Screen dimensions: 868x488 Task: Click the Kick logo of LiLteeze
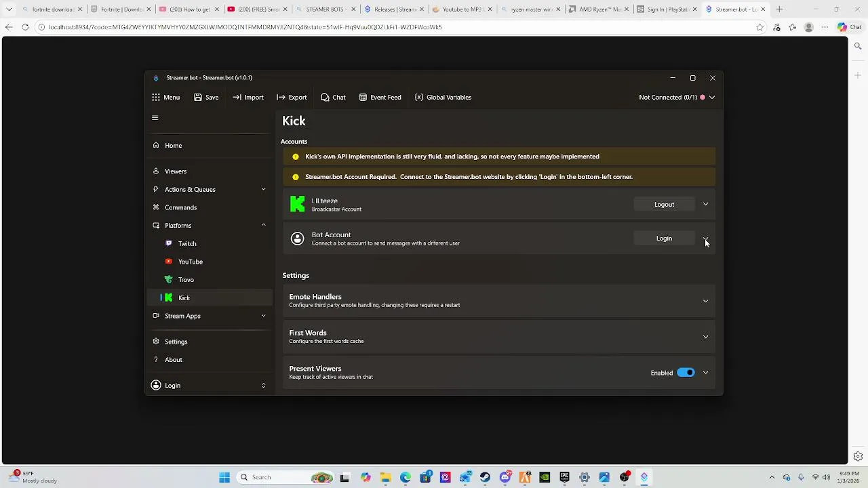[297, 205]
